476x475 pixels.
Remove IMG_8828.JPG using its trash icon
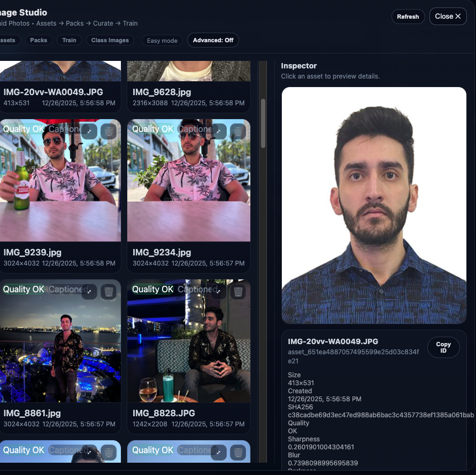pyautogui.click(x=238, y=291)
